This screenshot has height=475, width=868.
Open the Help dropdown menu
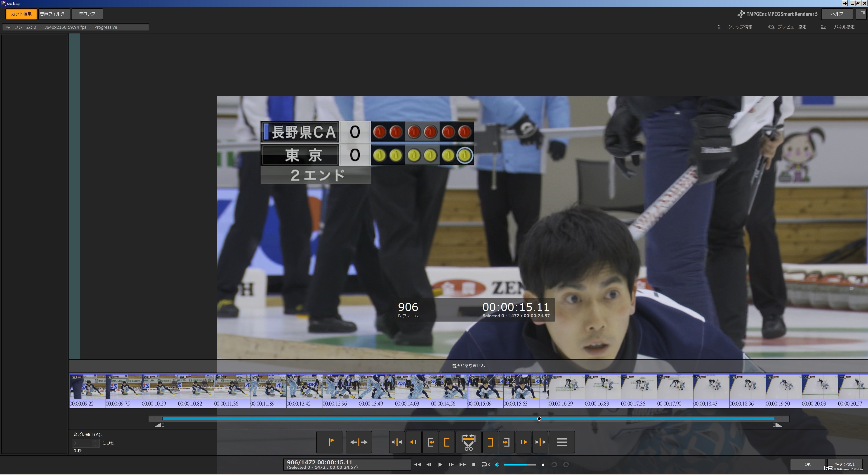[x=837, y=14]
